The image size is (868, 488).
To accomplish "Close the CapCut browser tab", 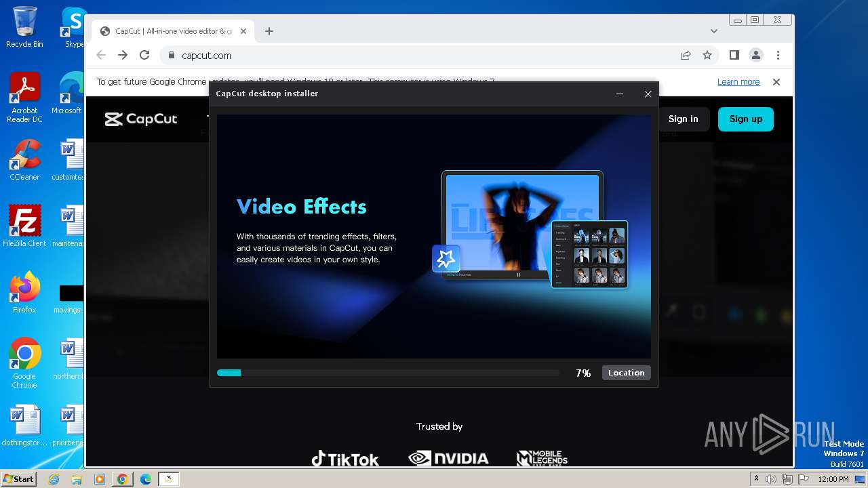I will (x=243, y=31).
